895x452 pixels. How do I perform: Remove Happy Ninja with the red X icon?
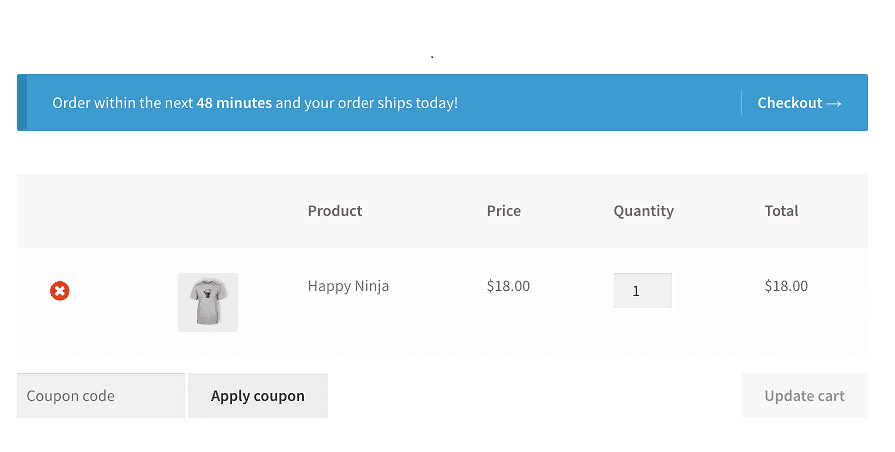pyautogui.click(x=60, y=291)
